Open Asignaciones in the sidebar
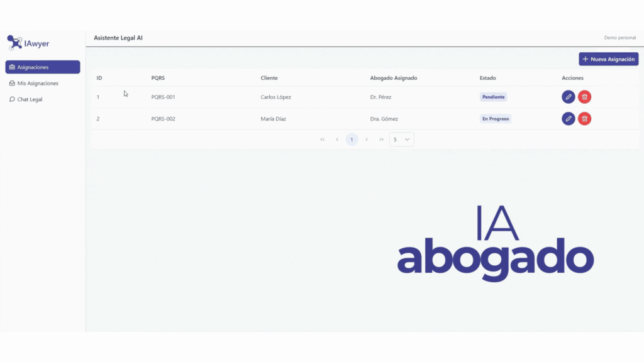Image resolution: width=644 pixels, height=362 pixels. tap(42, 67)
